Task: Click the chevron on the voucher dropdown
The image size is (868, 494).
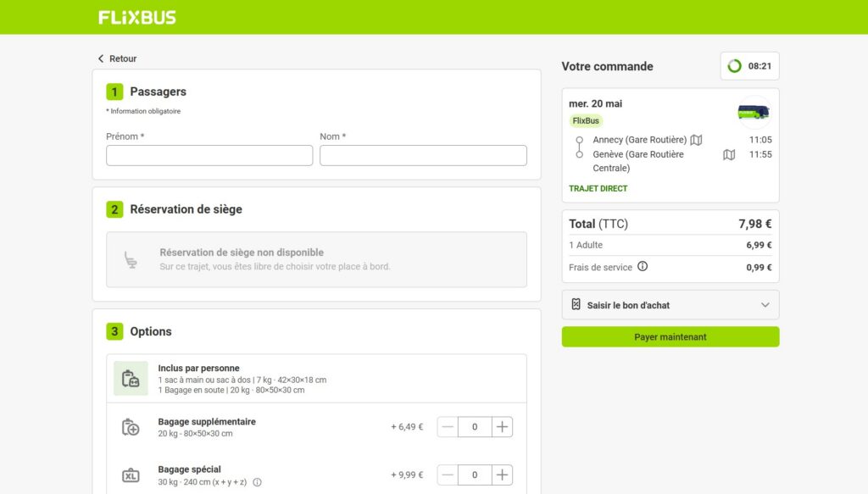Action: pyautogui.click(x=765, y=305)
